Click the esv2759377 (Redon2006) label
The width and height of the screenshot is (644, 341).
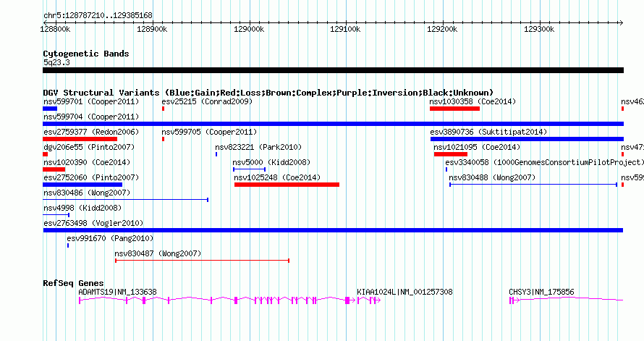point(91,132)
